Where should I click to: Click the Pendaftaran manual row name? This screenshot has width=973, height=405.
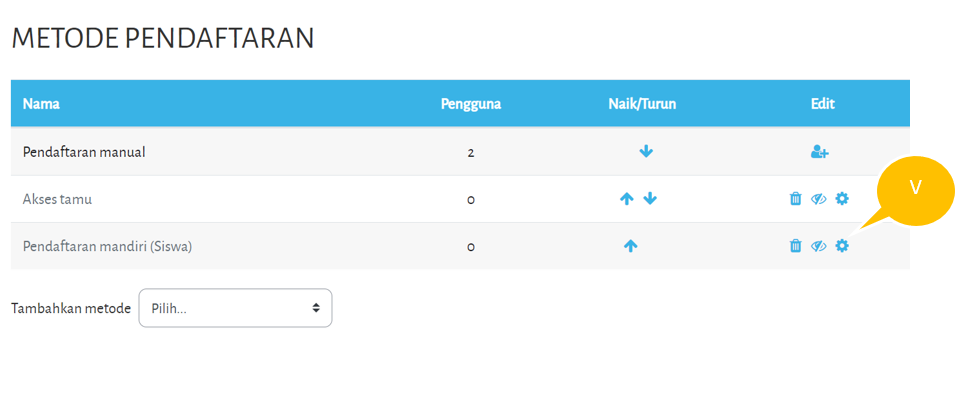[x=85, y=152]
